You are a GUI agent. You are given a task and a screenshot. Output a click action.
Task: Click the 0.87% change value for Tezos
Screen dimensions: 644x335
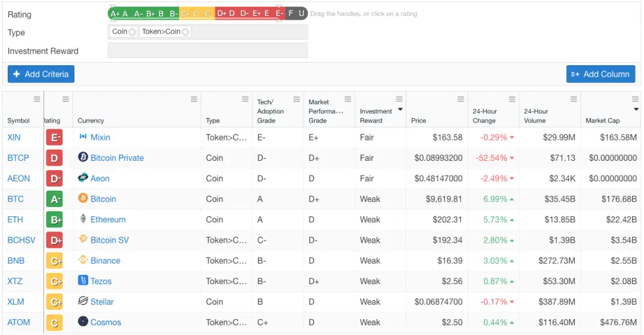495,282
